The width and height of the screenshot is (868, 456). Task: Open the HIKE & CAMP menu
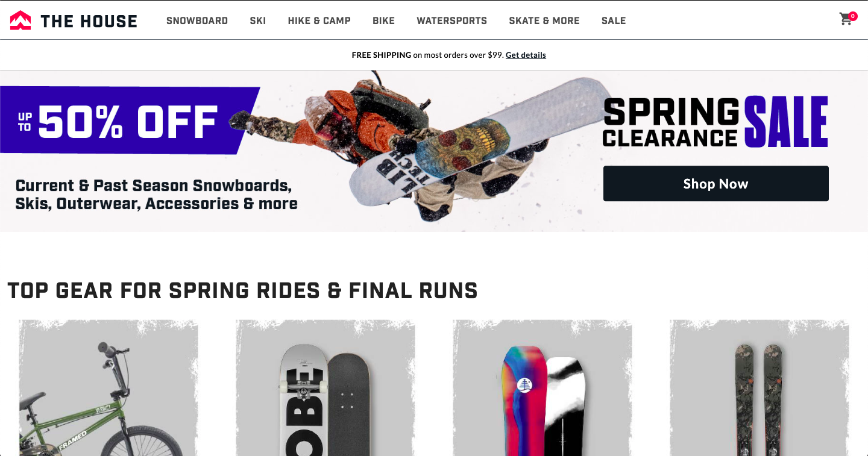click(319, 20)
